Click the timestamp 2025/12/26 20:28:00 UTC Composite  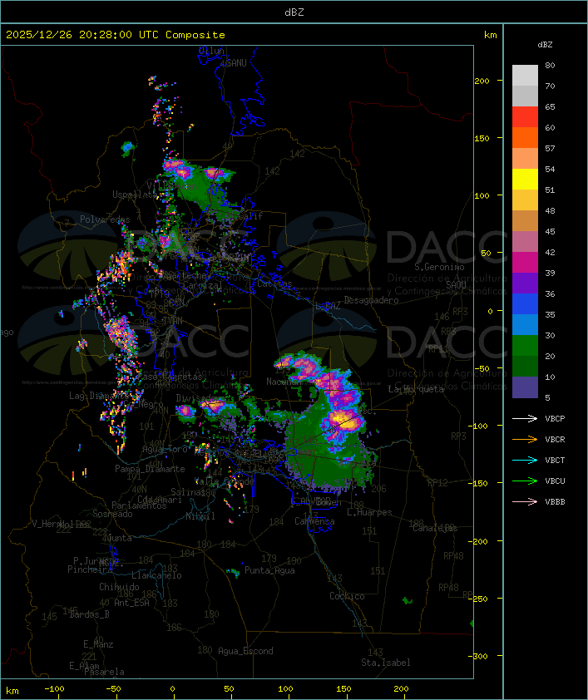[x=116, y=35]
